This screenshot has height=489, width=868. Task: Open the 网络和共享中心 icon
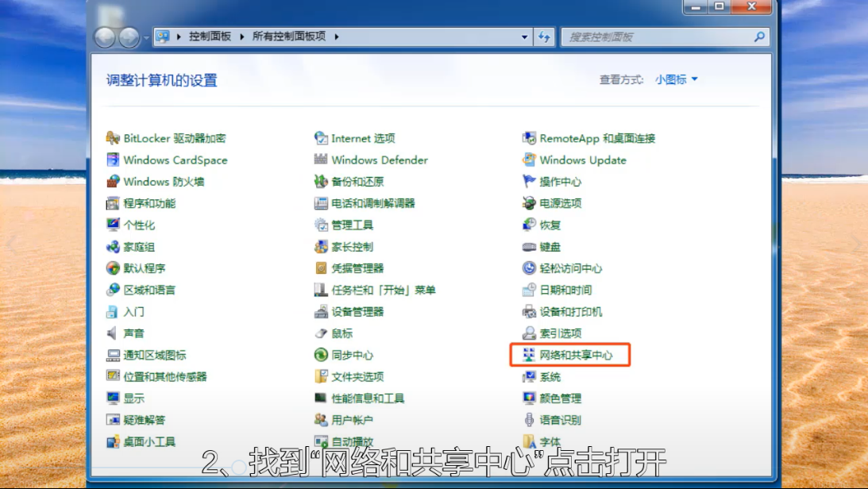529,355
